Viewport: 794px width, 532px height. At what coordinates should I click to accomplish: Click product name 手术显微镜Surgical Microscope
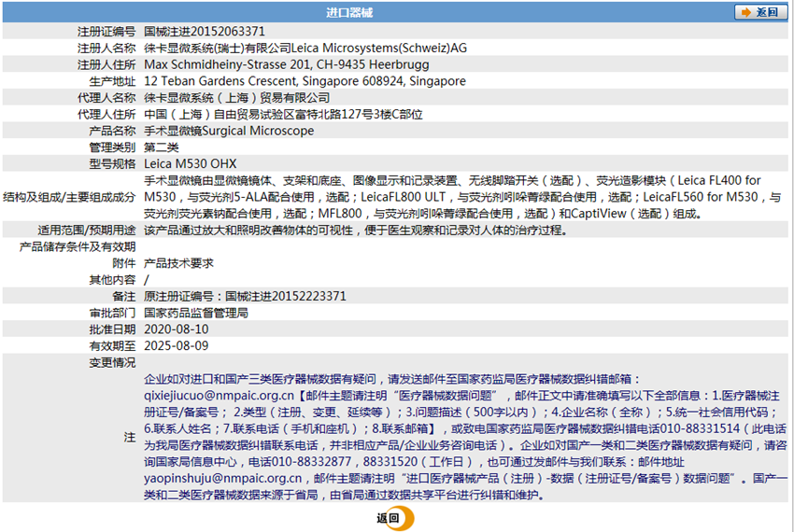(x=229, y=131)
